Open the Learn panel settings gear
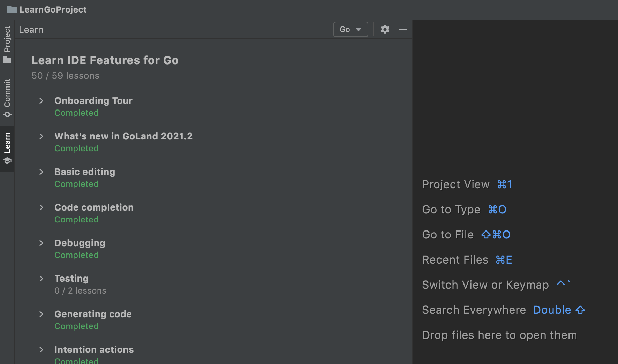Viewport: 618px width, 364px height. click(x=385, y=29)
